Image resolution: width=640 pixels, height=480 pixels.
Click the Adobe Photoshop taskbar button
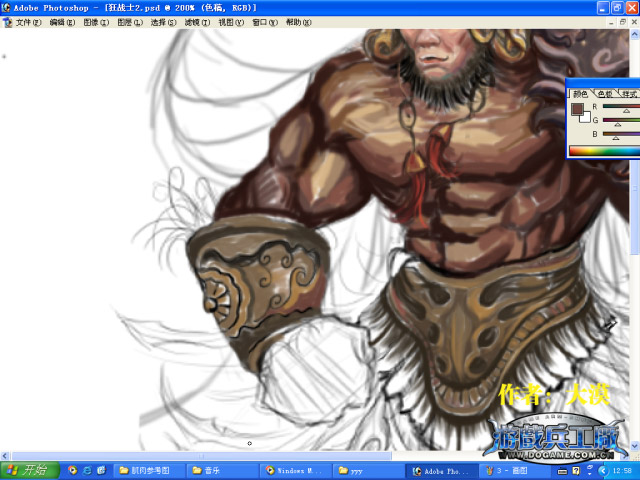tap(441, 471)
